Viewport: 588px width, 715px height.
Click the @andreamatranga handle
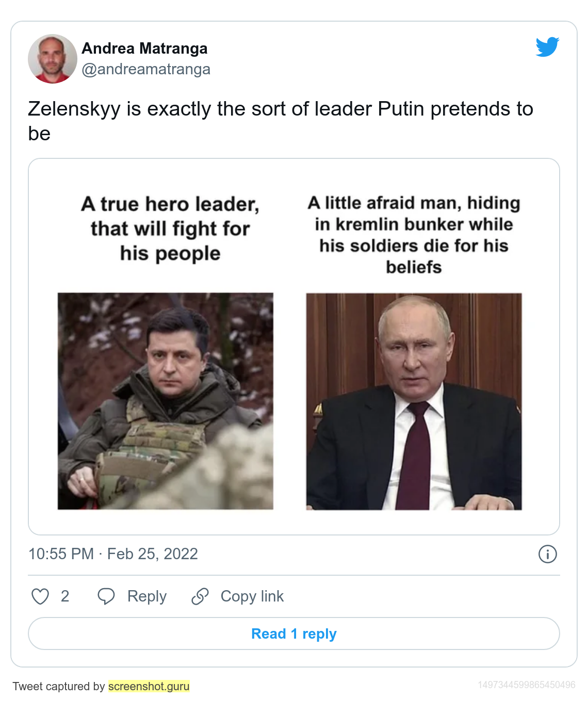click(x=146, y=69)
